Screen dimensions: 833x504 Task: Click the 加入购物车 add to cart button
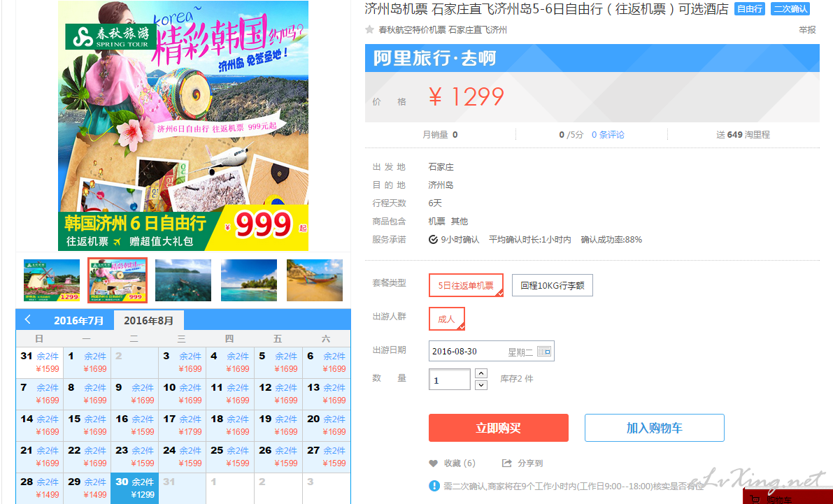coord(655,428)
